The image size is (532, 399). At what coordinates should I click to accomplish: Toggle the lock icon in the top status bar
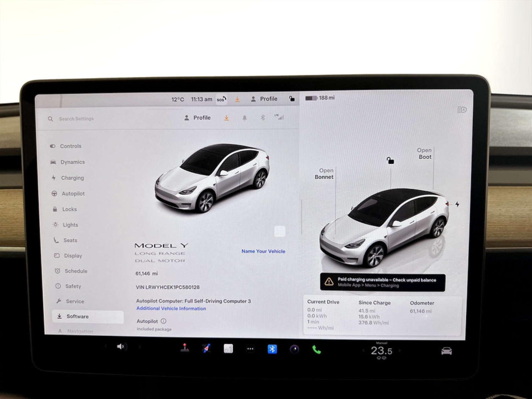tap(292, 99)
